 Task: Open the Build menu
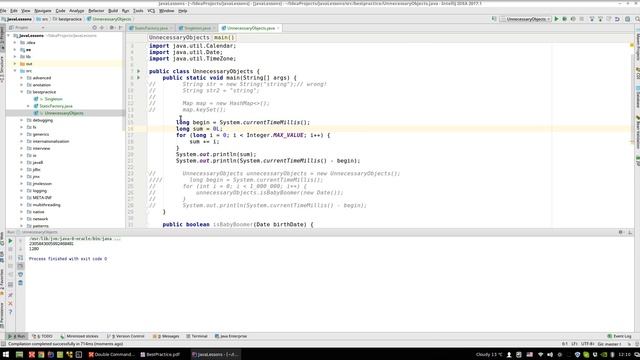pyautogui.click(x=113, y=11)
